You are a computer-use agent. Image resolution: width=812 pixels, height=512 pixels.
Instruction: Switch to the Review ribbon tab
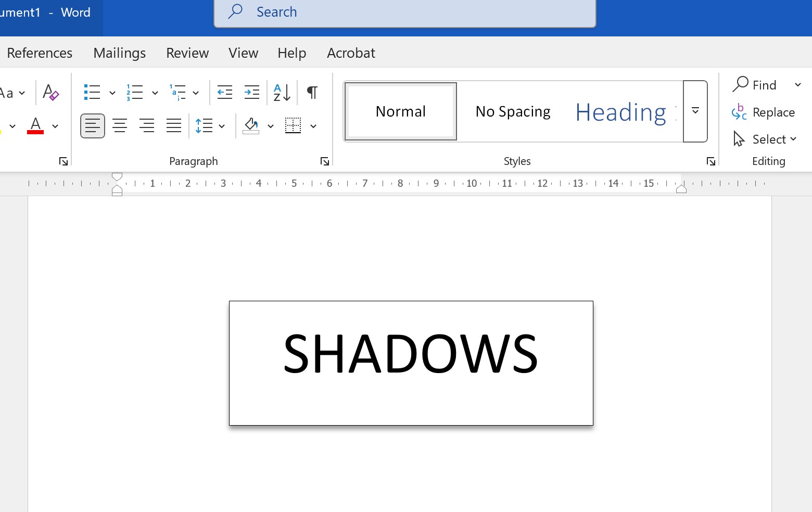[x=187, y=53]
